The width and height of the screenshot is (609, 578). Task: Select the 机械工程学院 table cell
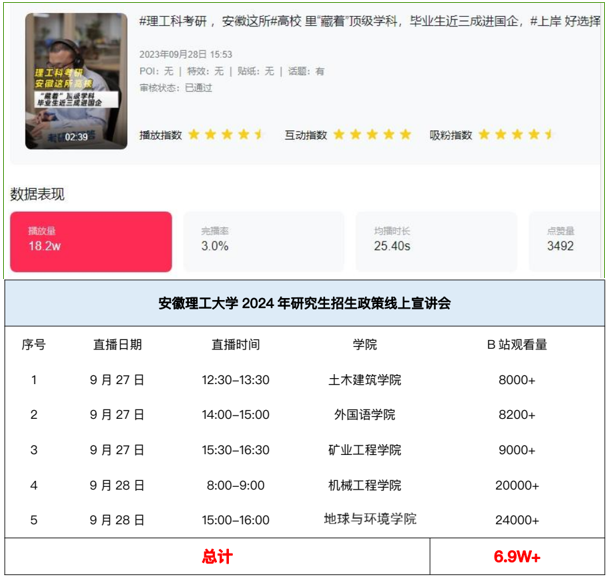point(365,485)
